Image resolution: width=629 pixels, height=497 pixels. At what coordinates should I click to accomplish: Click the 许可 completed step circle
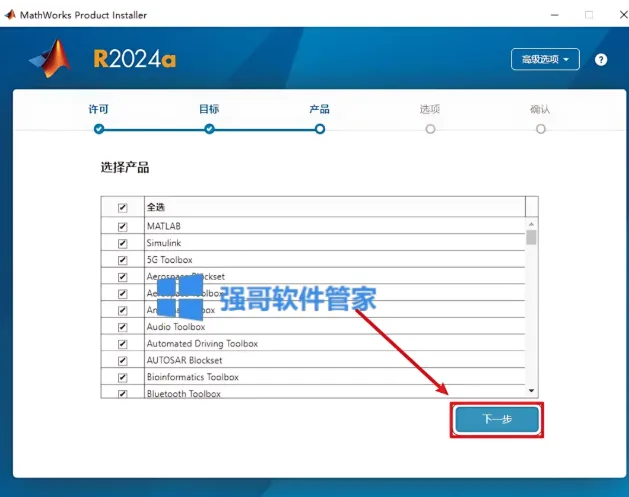[99, 129]
